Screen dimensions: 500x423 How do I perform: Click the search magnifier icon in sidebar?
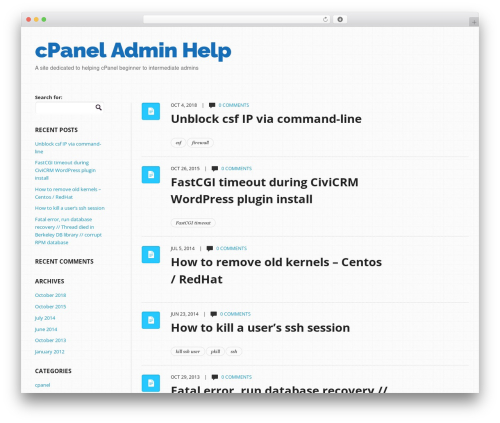(x=98, y=107)
